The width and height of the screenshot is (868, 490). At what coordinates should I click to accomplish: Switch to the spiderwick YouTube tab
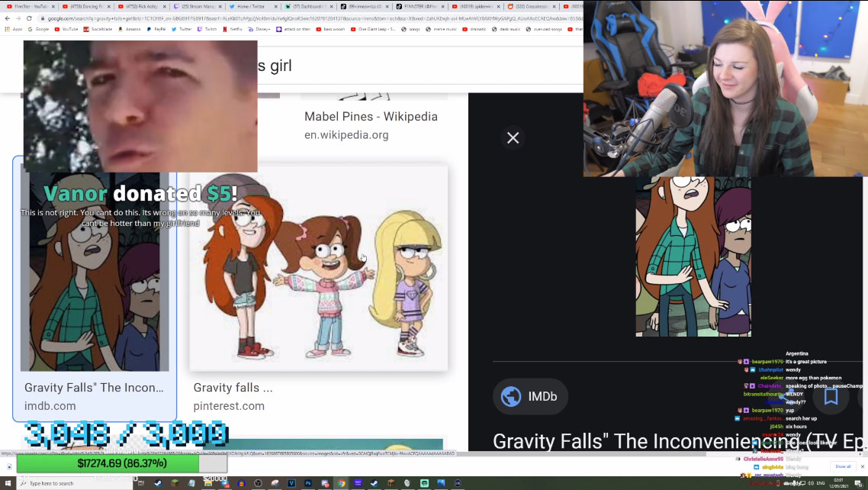pos(474,7)
